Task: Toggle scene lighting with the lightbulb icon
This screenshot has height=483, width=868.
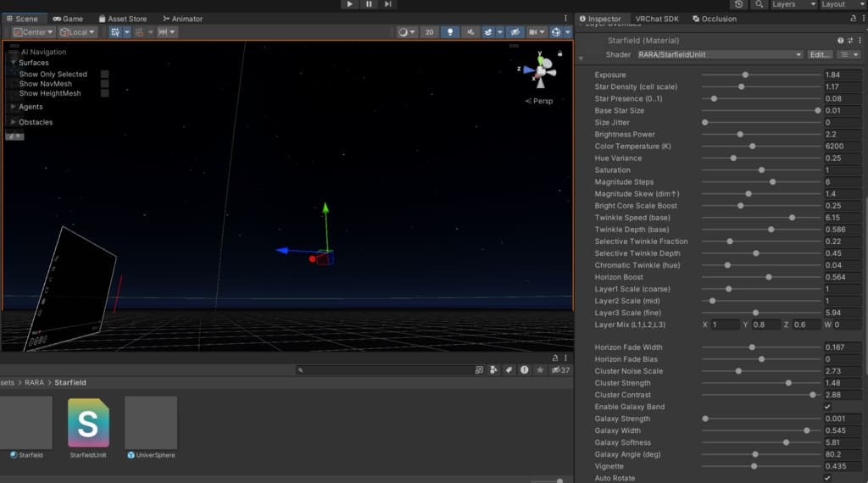Action: coord(450,32)
